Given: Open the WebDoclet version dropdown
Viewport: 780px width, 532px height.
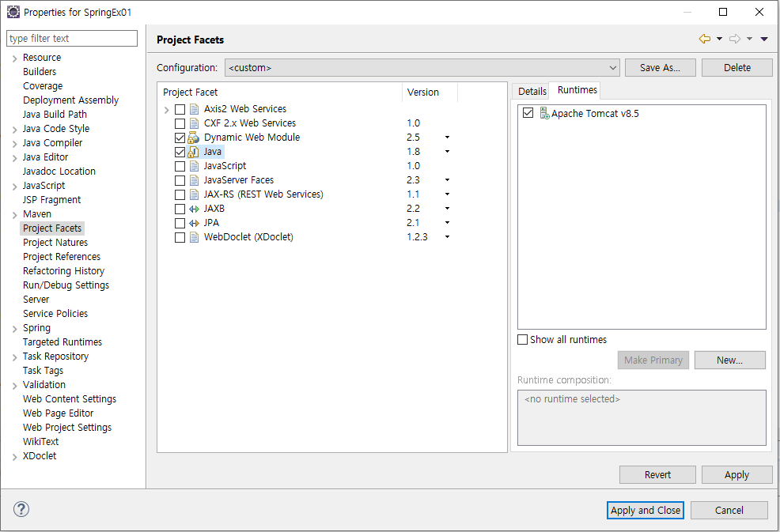Looking at the screenshot, I should (447, 237).
